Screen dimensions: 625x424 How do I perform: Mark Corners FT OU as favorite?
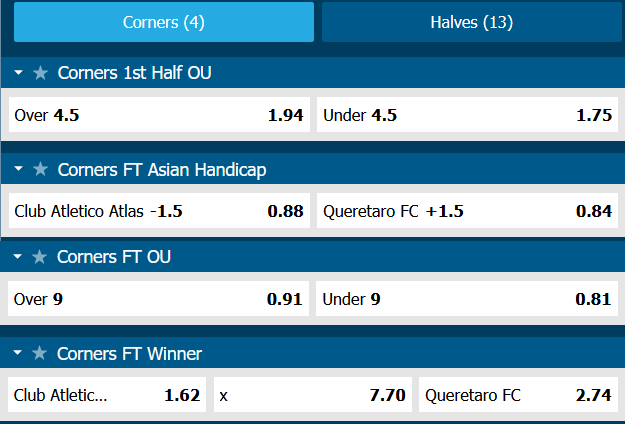pyautogui.click(x=40, y=257)
